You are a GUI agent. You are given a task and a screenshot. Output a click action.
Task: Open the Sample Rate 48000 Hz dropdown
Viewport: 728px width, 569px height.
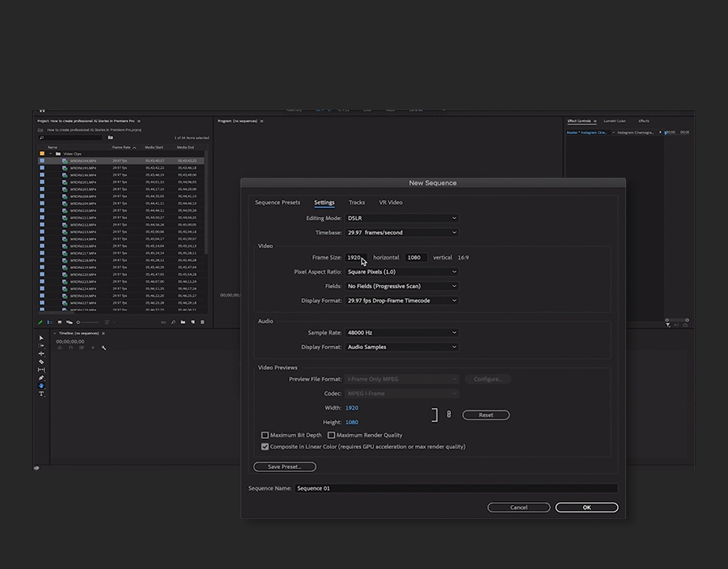[x=401, y=332]
